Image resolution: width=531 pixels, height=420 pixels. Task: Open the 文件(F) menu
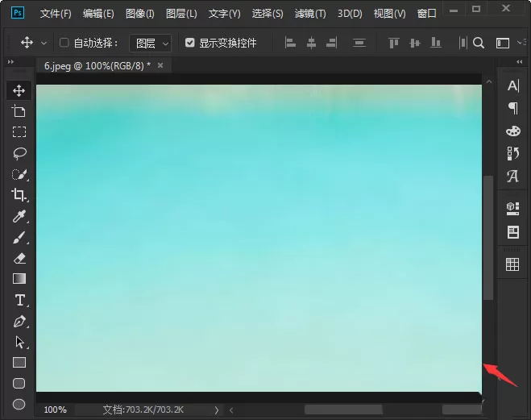coord(56,14)
